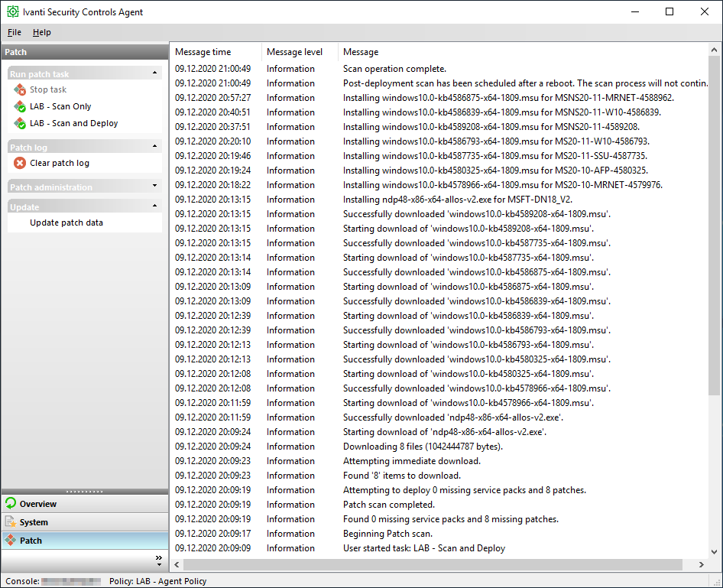Viewport: 723px width, 588px height.
Task: Select 'Successfully downloaded' kb4586793 message
Action: tap(477, 330)
